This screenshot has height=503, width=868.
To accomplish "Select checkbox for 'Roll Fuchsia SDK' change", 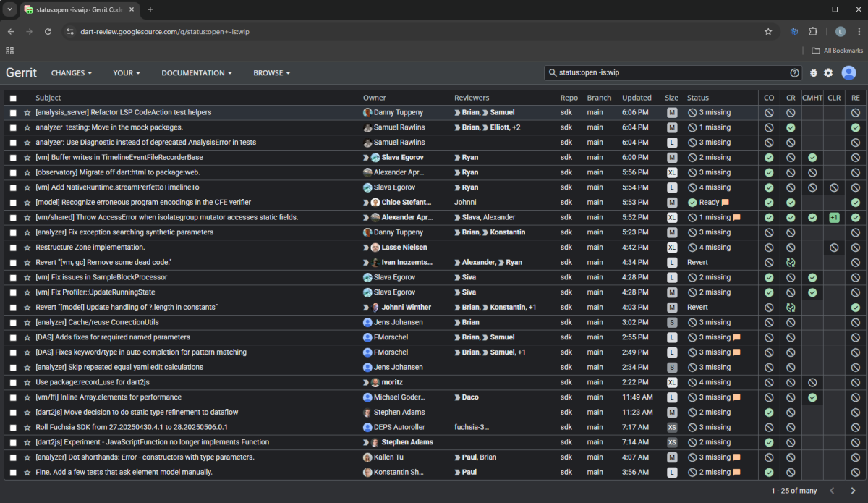I will [13, 427].
